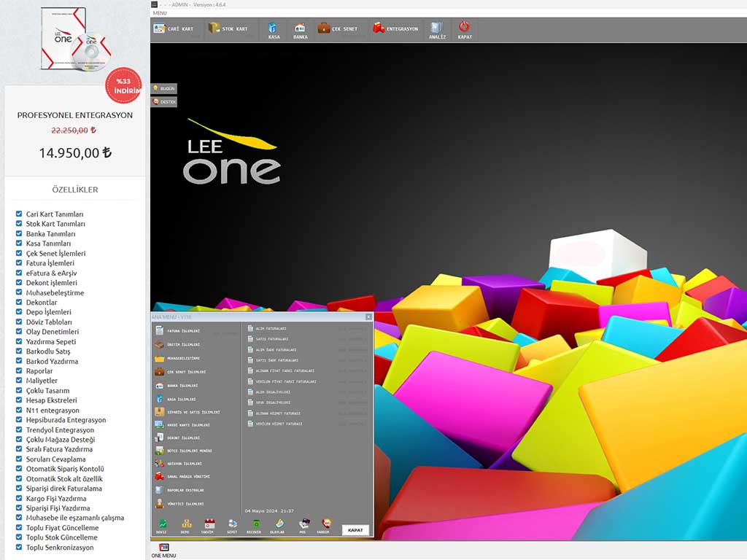
Task: Select Kredi Kartı İşlemleri in Ana Menu
Action: tap(183, 425)
